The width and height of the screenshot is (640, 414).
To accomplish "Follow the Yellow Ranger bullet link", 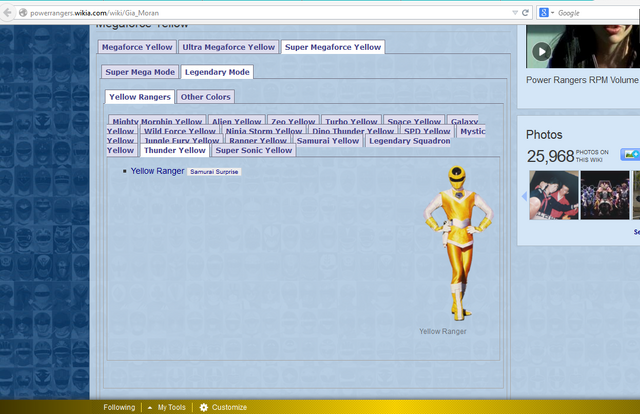I will pyautogui.click(x=157, y=171).
